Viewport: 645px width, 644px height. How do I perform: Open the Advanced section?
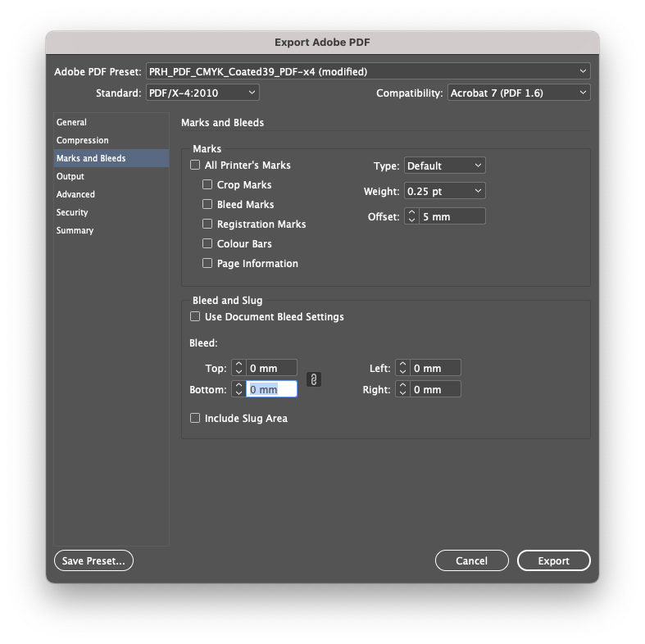click(111, 194)
